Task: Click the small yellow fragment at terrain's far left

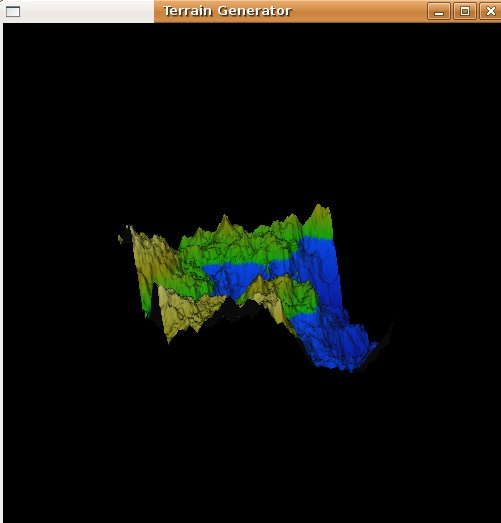Action: pos(120,238)
